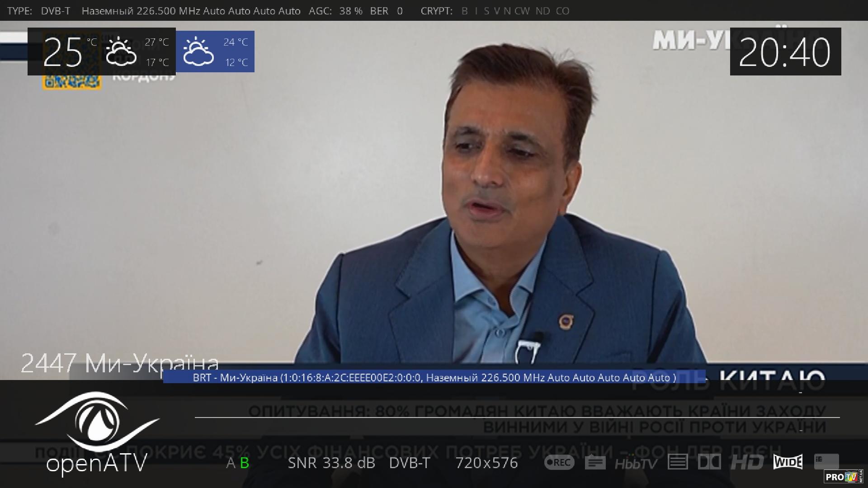
Task: Select the green tuner B indicator
Action: point(245,463)
